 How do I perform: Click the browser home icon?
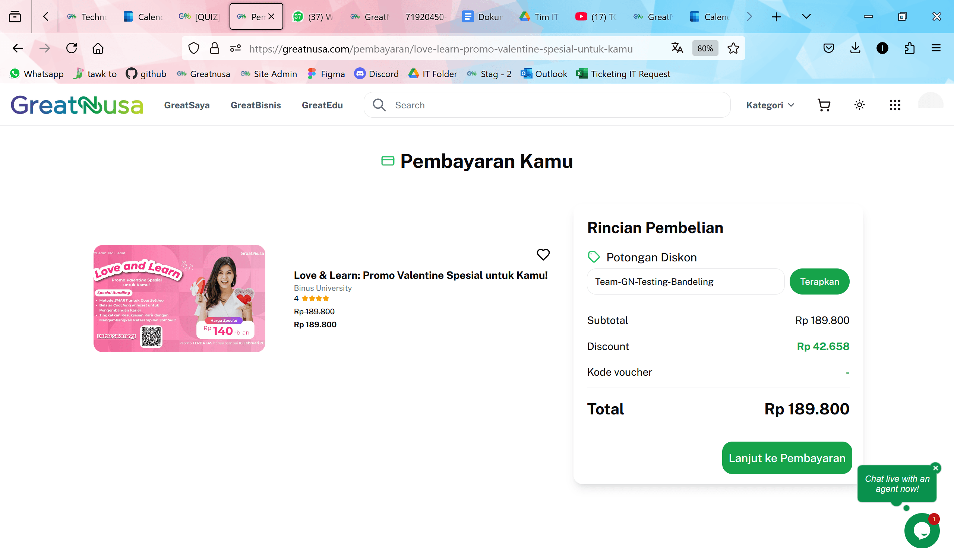(98, 48)
